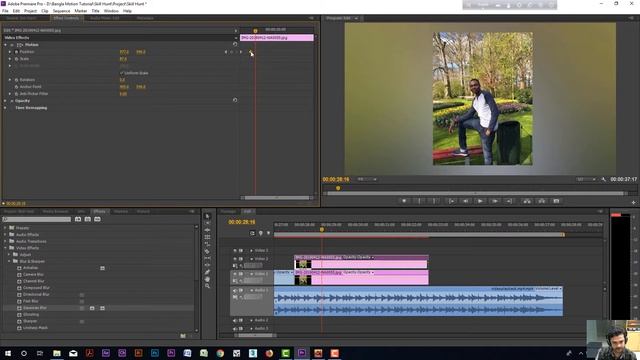This screenshot has width=640, height=360.
Task: Expand Audio Effects folder
Action: coord(5,235)
